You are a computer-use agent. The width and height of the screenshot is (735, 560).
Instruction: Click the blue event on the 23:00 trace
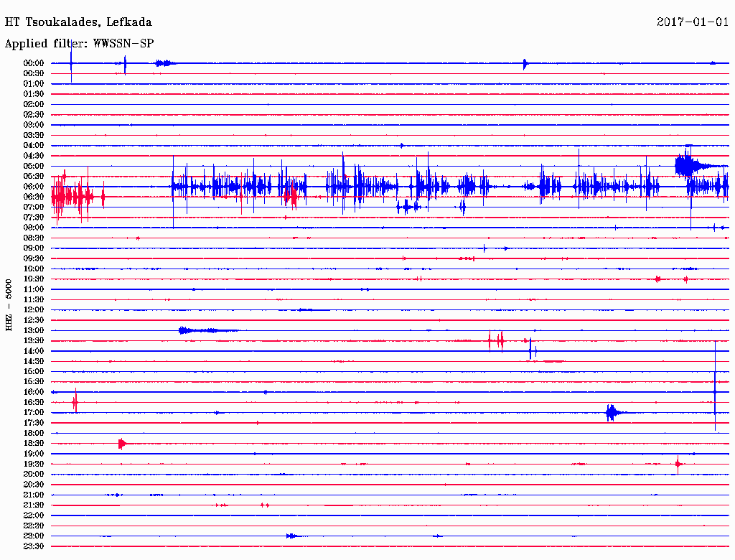292,536
